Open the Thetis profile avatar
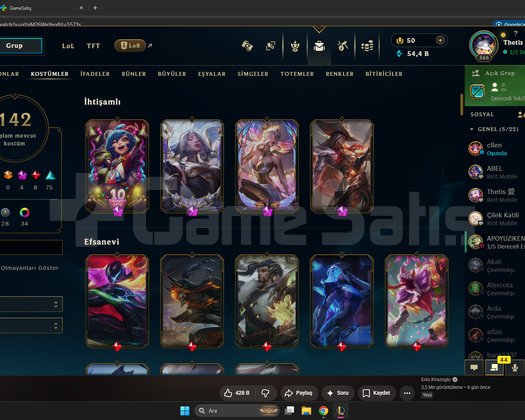 tap(484, 45)
